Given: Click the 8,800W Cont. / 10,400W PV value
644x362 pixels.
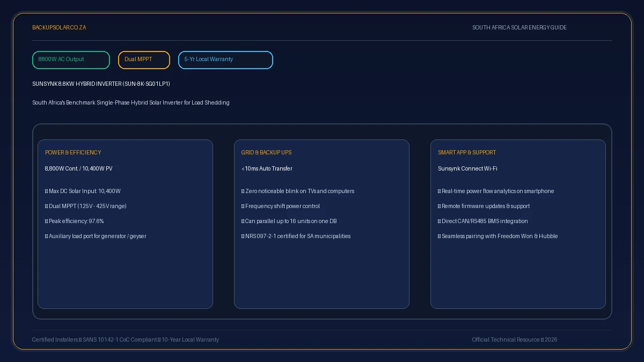Looking at the screenshot, I should (79, 169).
